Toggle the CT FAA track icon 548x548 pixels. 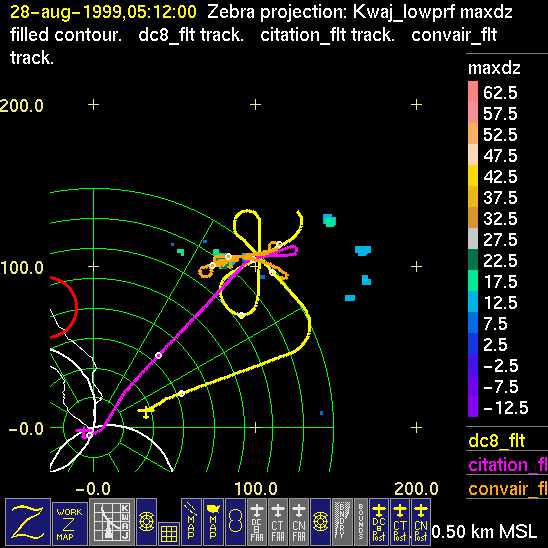click(278, 521)
